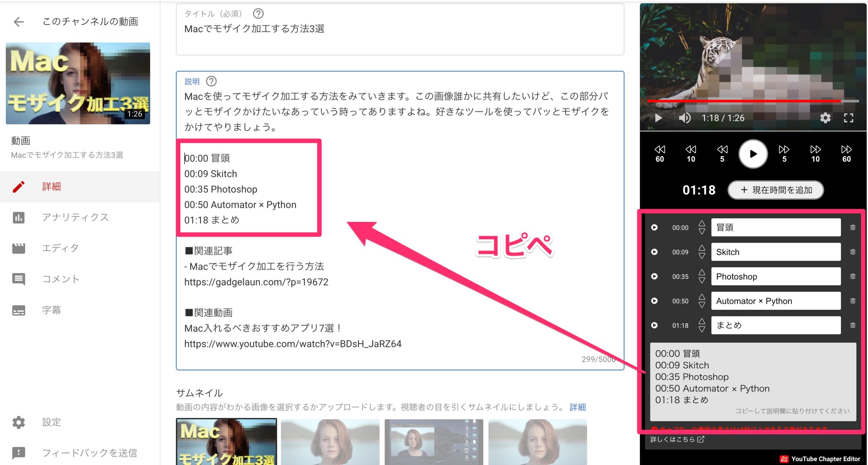The height and width of the screenshot is (465, 868).
Task: Jump to the Photoshop chapter with its play icon
Action: point(654,276)
